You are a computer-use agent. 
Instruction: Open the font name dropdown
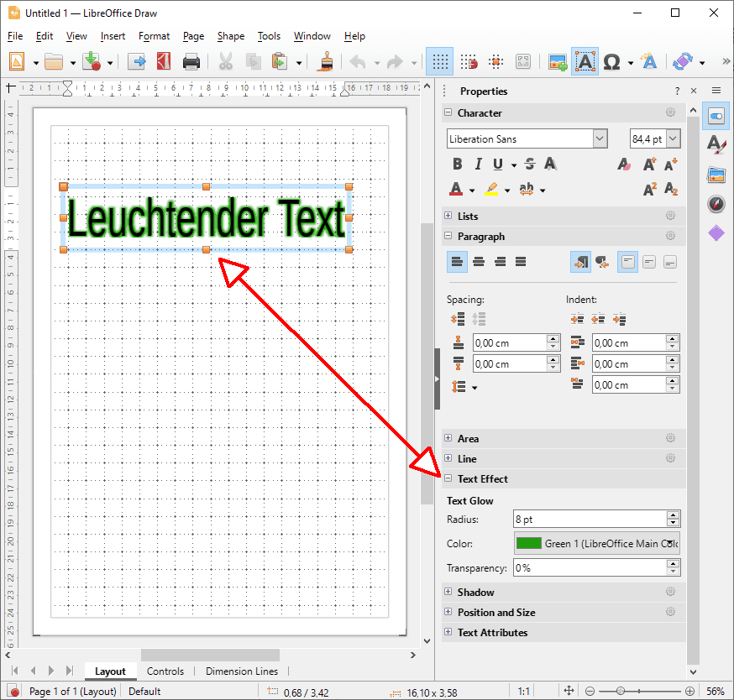click(x=600, y=138)
